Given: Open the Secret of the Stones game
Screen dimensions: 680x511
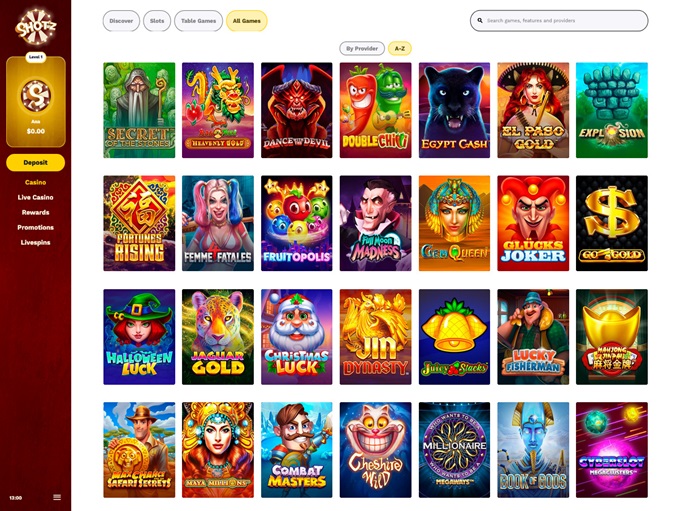Looking at the screenshot, I should click(139, 110).
